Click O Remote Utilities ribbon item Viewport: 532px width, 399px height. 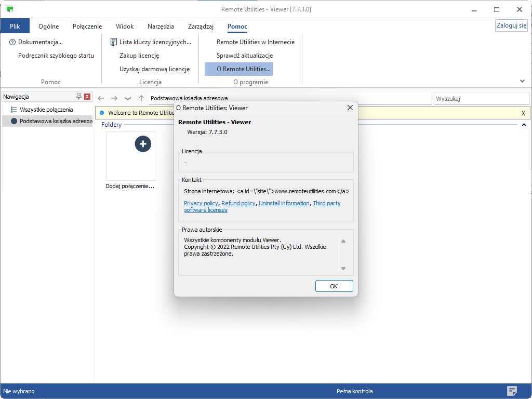tap(239, 69)
